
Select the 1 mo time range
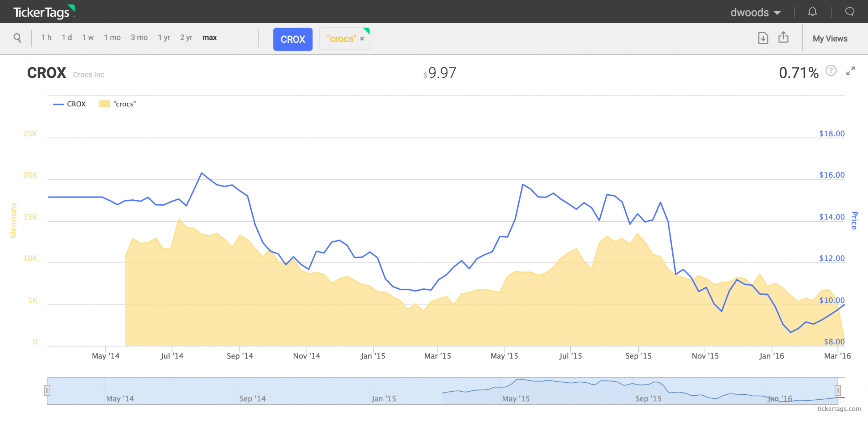[x=112, y=37]
